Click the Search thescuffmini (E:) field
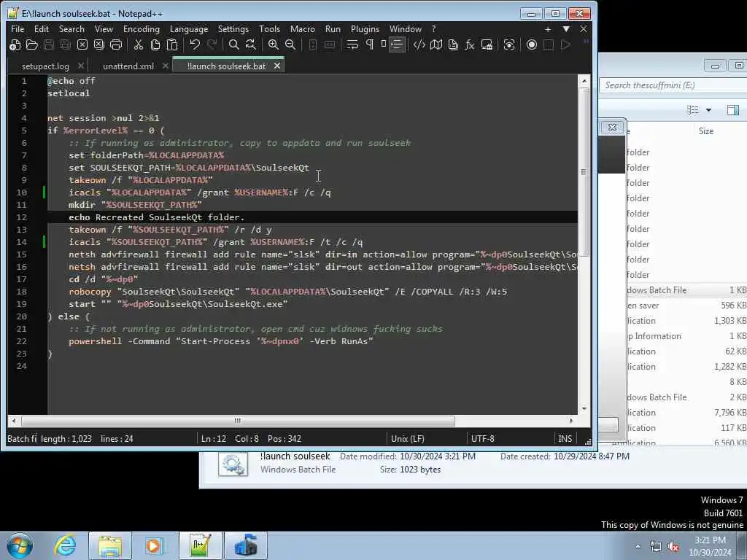Image resolution: width=747 pixels, height=560 pixels. (x=673, y=85)
